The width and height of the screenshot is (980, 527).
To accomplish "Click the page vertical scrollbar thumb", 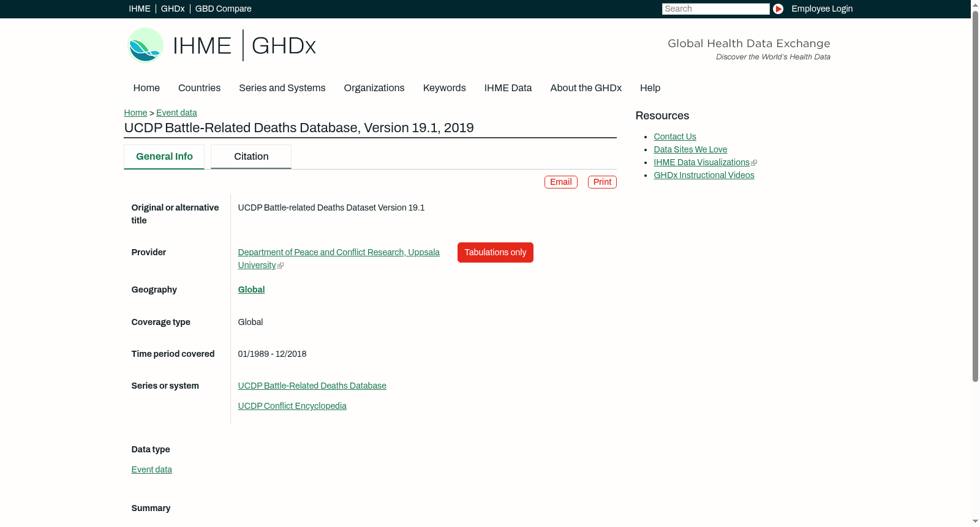I will (x=975, y=196).
